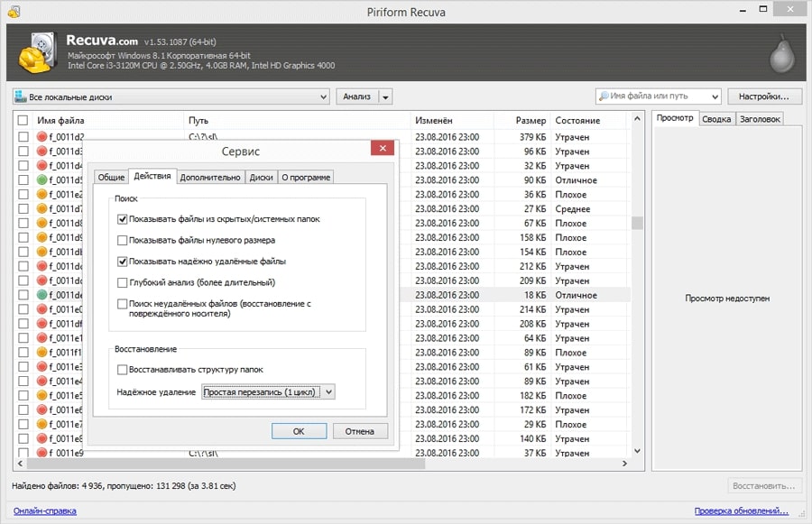Expand the Все локальные диски drive list
812x524 pixels.
point(324,97)
